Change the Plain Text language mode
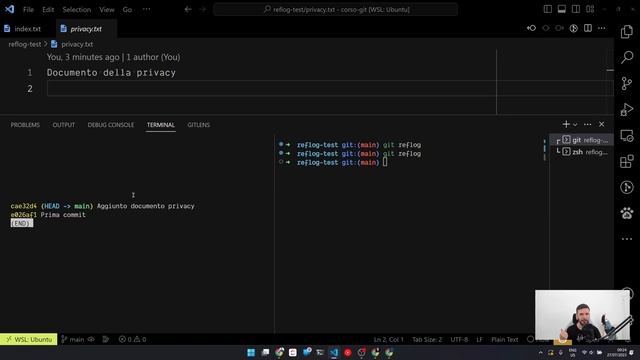This screenshot has height=360, width=640. [x=504, y=339]
